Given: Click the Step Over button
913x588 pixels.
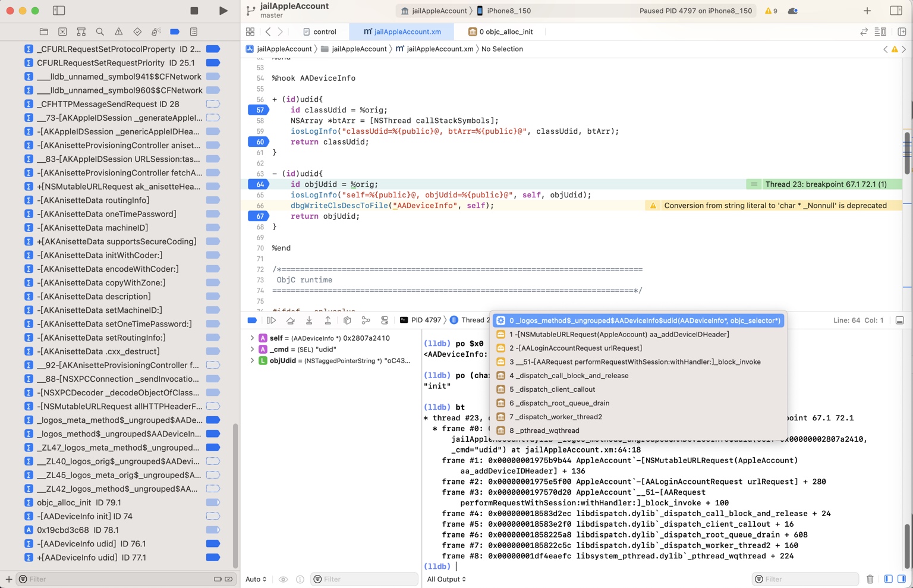Looking at the screenshot, I should coord(290,320).
